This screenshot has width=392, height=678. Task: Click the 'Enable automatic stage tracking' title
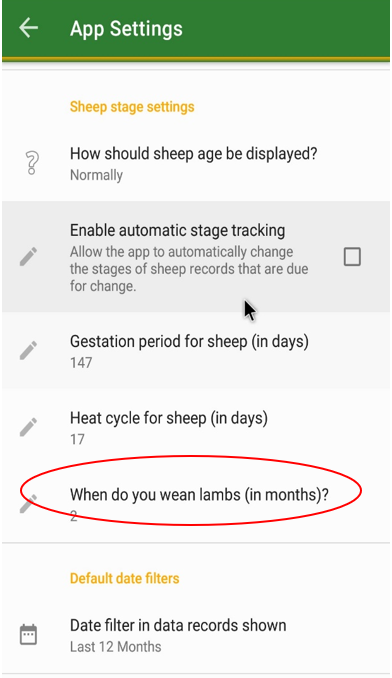coord(177,230)
